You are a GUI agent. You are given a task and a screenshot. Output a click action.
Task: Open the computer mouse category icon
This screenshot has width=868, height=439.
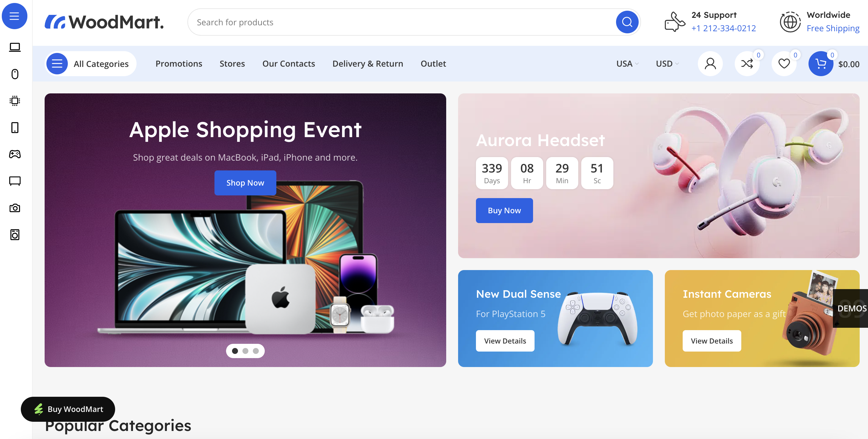15,74
